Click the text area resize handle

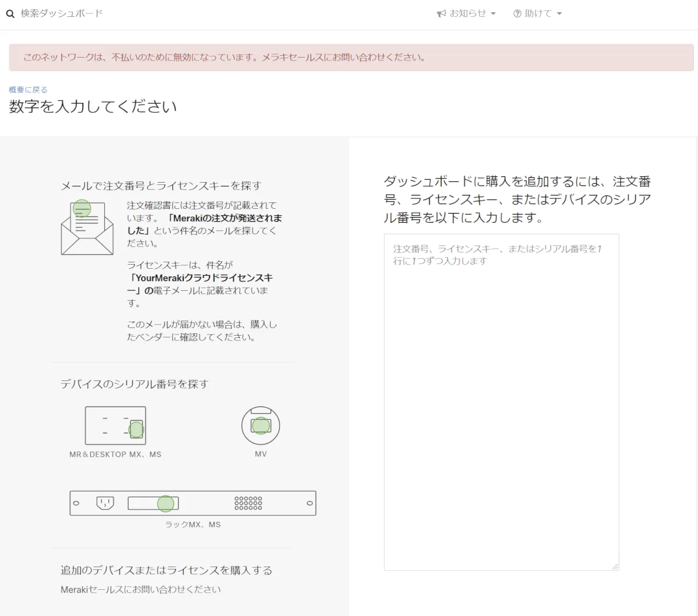pyautogui.click(x=615, y=566)
